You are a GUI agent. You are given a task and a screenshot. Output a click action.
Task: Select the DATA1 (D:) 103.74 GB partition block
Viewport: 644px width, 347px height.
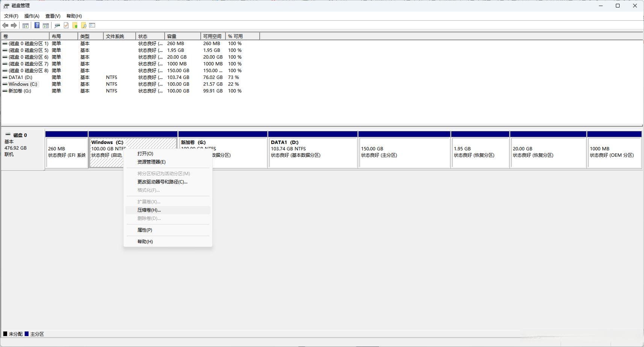coord(313,150)
